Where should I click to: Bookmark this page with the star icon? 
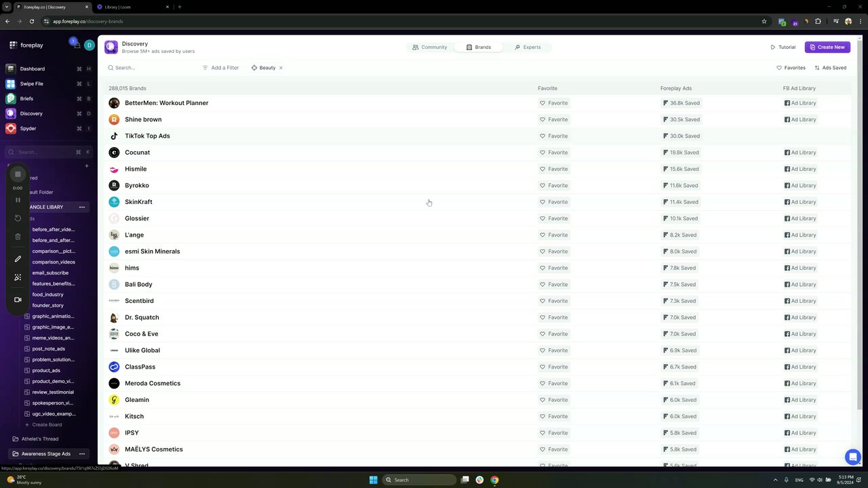[764, 21]
